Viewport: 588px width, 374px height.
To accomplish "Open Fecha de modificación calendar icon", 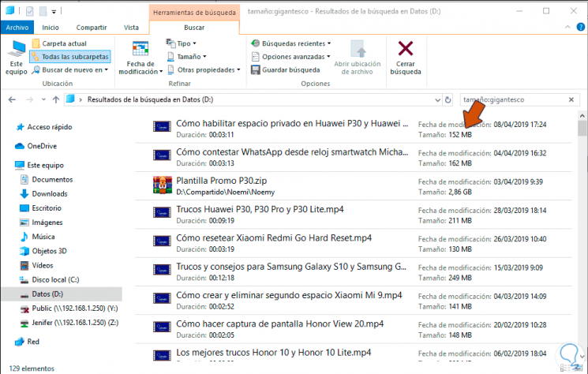I will pyautogui.click(x=140, y=49).
